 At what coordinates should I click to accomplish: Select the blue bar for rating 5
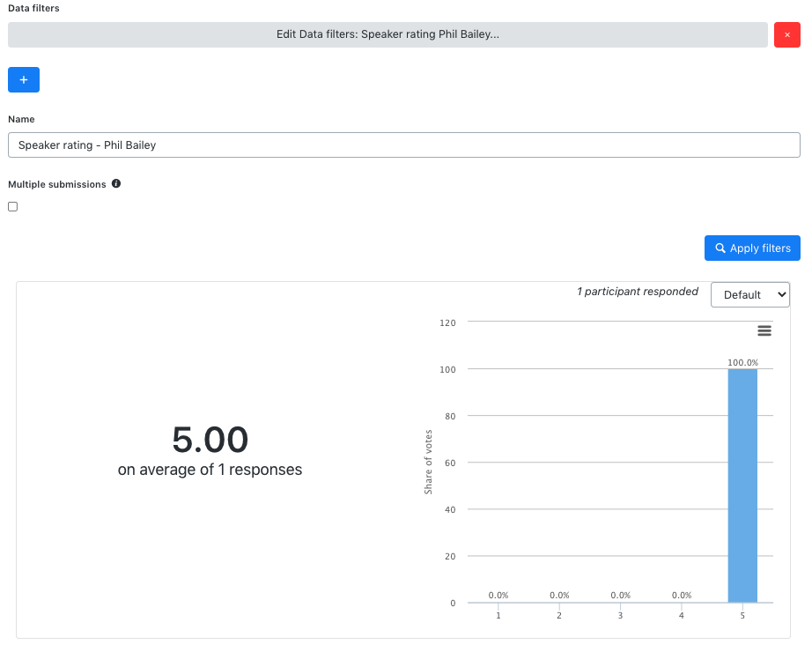click(742, 485)
